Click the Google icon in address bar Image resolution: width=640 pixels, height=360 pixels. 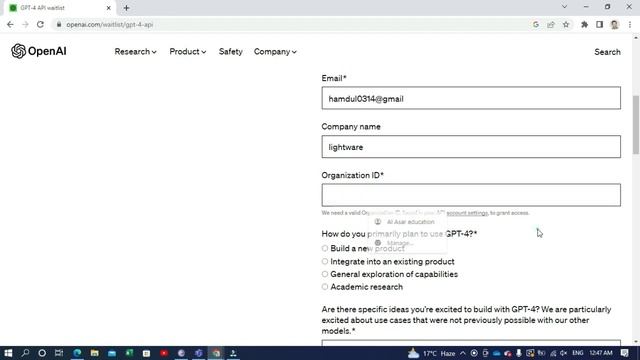pyautogui.click(x=536, y=24)
